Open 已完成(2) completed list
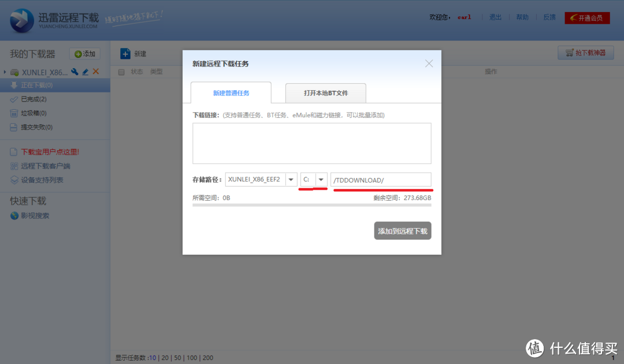Viewport: 624px width, 364px height. (34, 99)
